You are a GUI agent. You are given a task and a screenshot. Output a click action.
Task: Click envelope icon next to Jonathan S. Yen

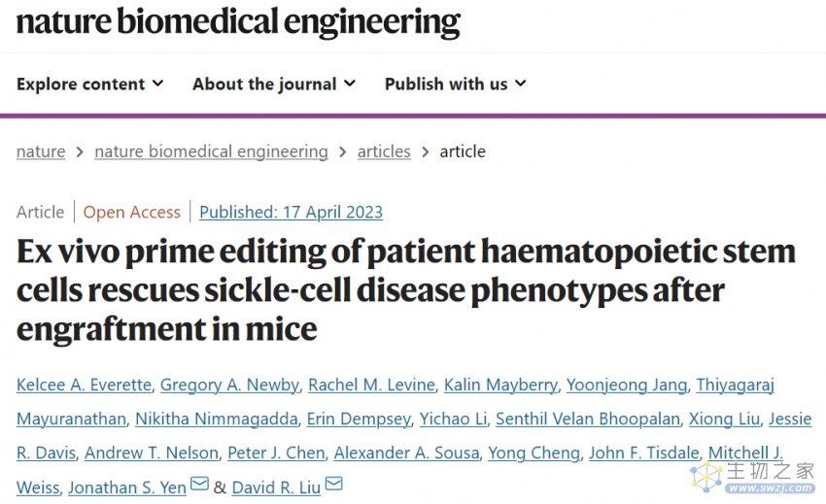199,484
